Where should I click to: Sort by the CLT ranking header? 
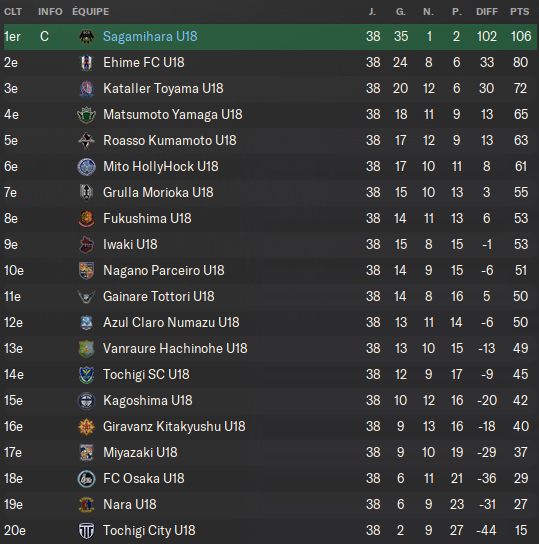(x=13, y=11)
